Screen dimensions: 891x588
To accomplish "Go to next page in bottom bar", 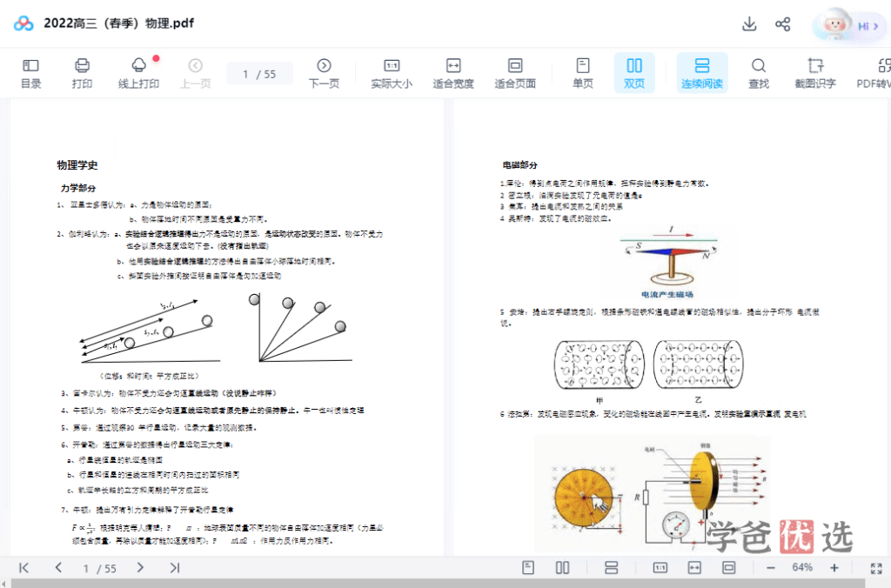I will point(140,567).
